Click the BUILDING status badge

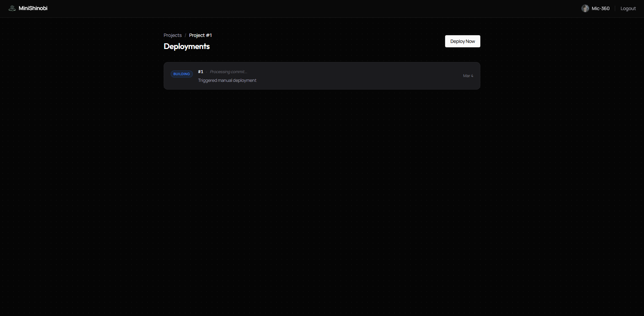pos(181,74)
